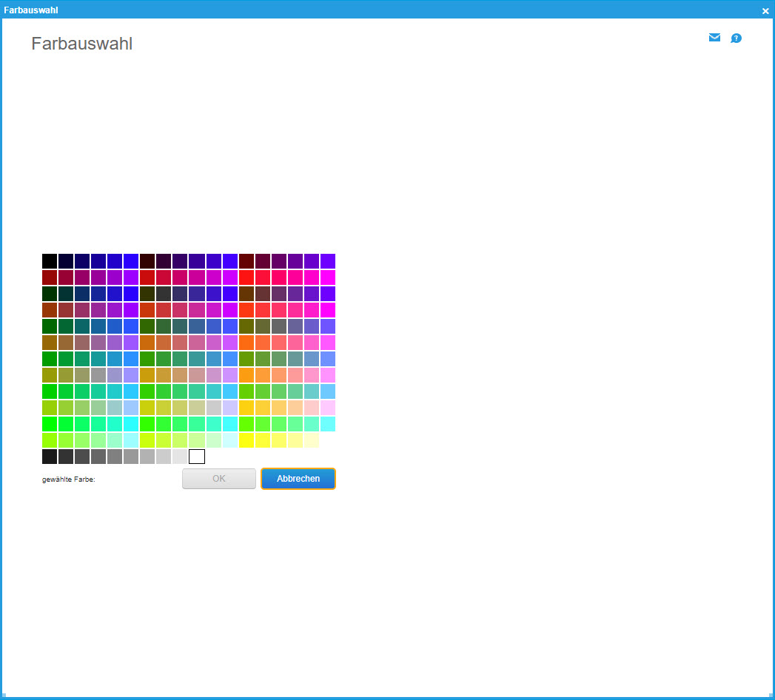The width and height of the screenshot is (775, 700).
Task: Pick the yellow-green swatch starting the last color row
Action: click(x=50, y=440)
